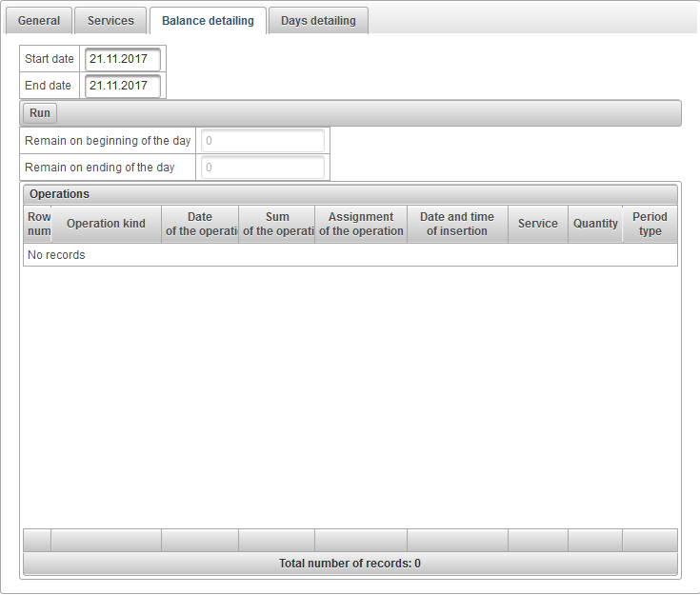Screen dimensions: 700x595
Task: Select the Period type column header
Action: point(650,224)
